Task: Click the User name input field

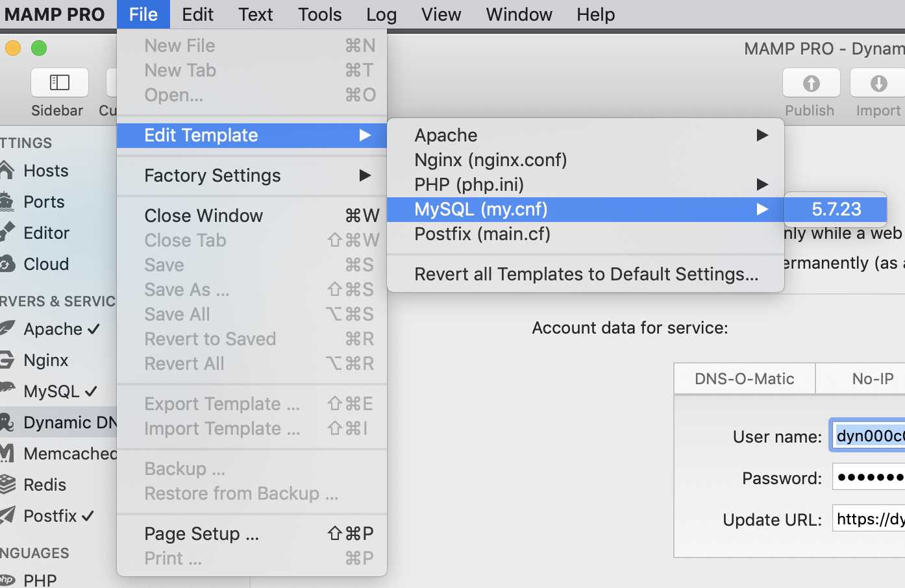Action: pyautogui.click(x=869, y=435)
